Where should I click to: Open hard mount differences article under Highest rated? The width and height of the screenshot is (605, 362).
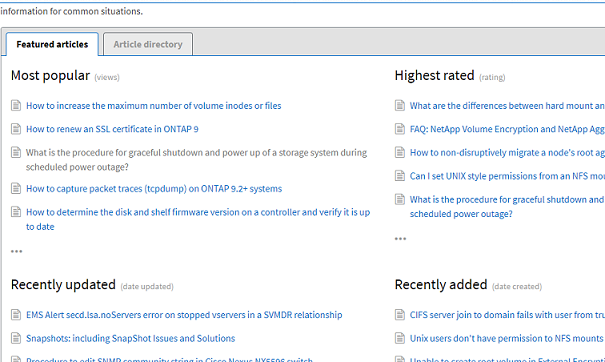point(507,106)
